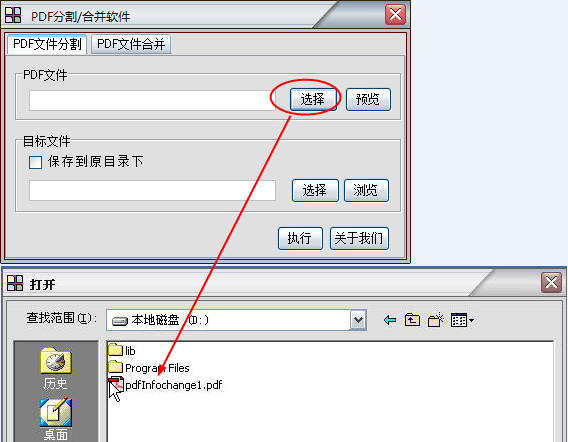568x442 pixels.
Task: Enable 保存到原目录下 checkbox
Action: (x=36, y=162)
